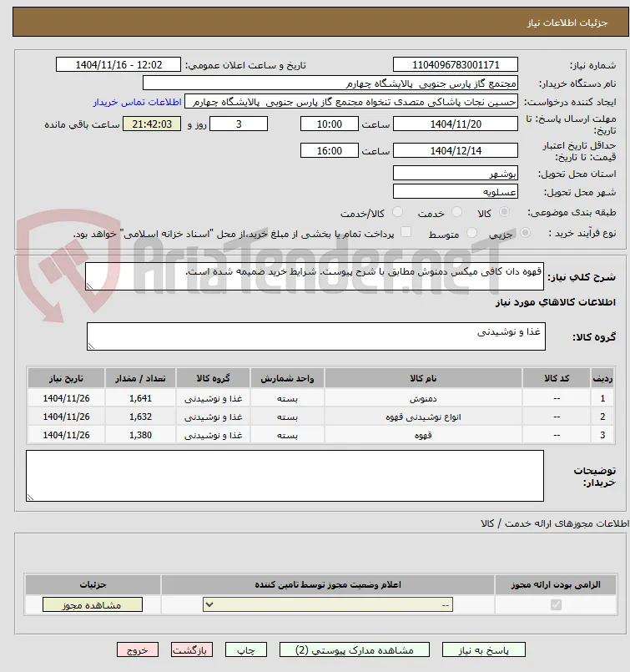630x672 pixels.
Task: Click the جزئیات اطلاعات نیاز page title
Action: (567, 23)
